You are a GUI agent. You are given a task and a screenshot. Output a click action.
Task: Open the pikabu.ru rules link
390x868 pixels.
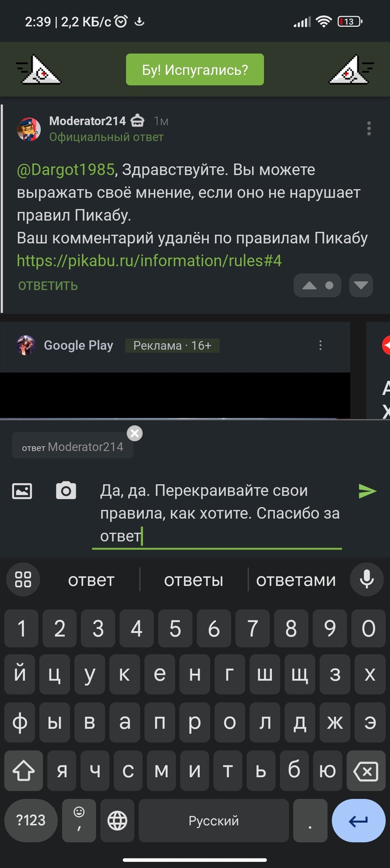(x=149, y=261)
